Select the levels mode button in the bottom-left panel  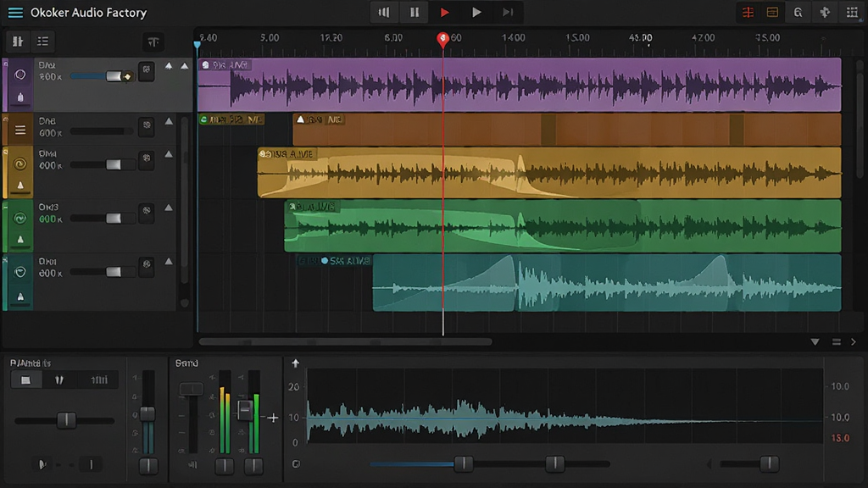click(x=99, y=380)
